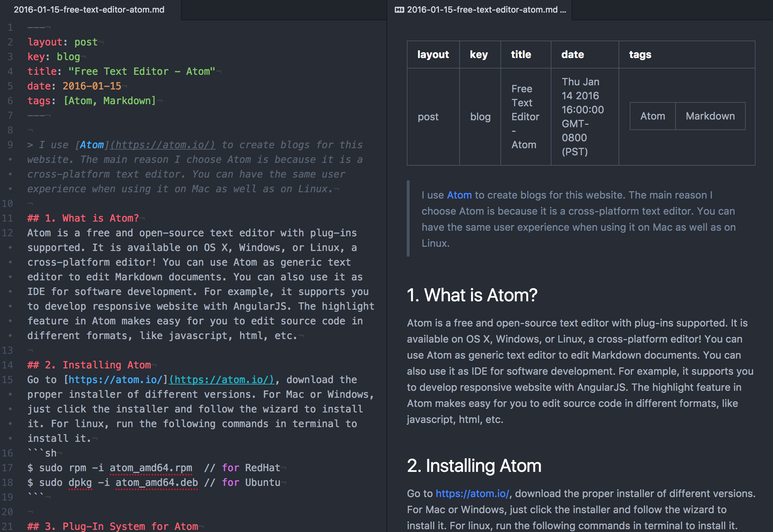
Task: Click the '1. What is Atom?' preview heading
Action: click(x=472, y=295)
